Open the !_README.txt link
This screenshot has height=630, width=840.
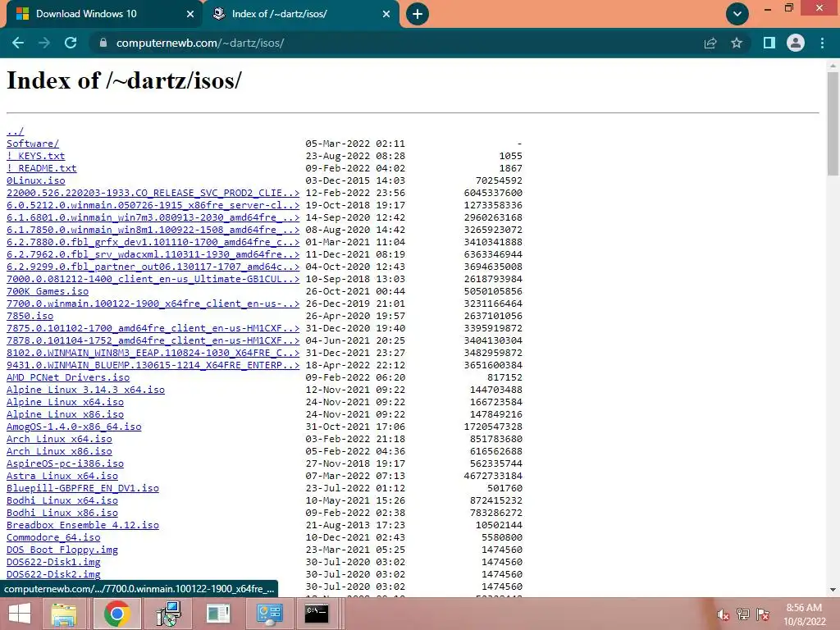[42, 168]
